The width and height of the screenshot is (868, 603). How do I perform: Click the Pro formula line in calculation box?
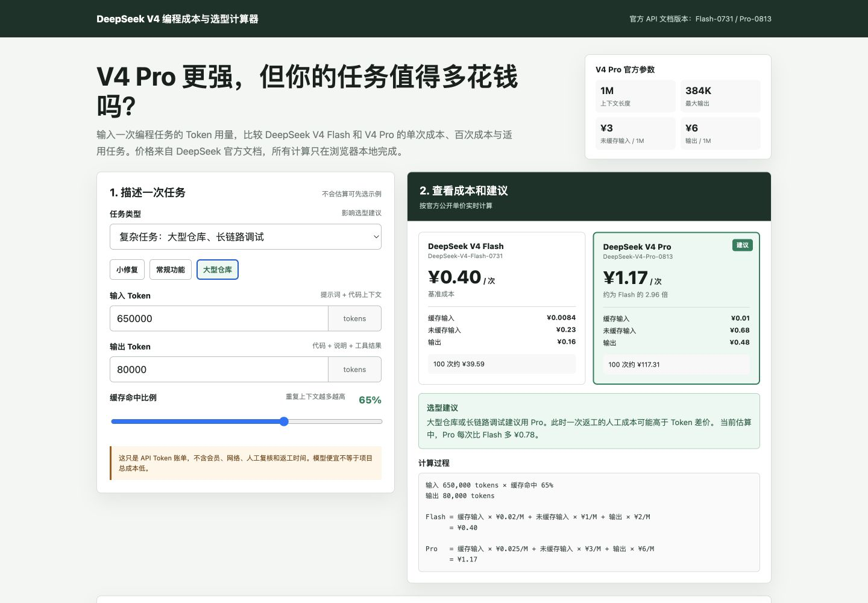(539, 549)
